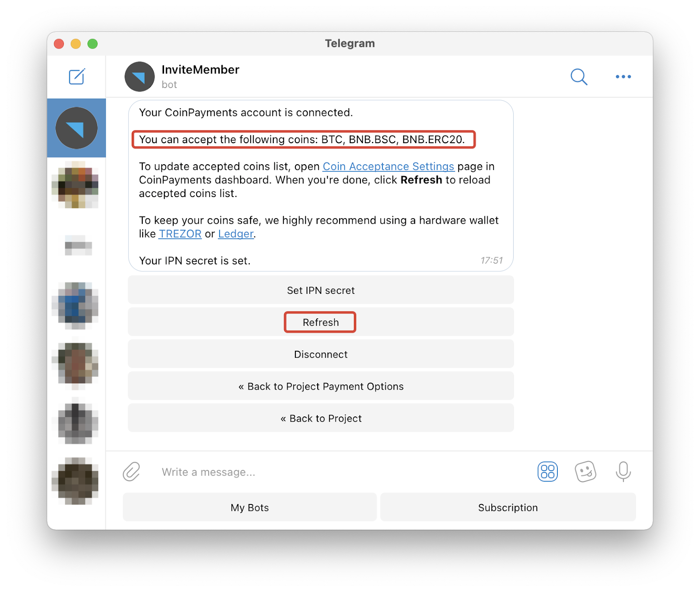Open search in the InviteMember chat

click(x=579, y=77)
